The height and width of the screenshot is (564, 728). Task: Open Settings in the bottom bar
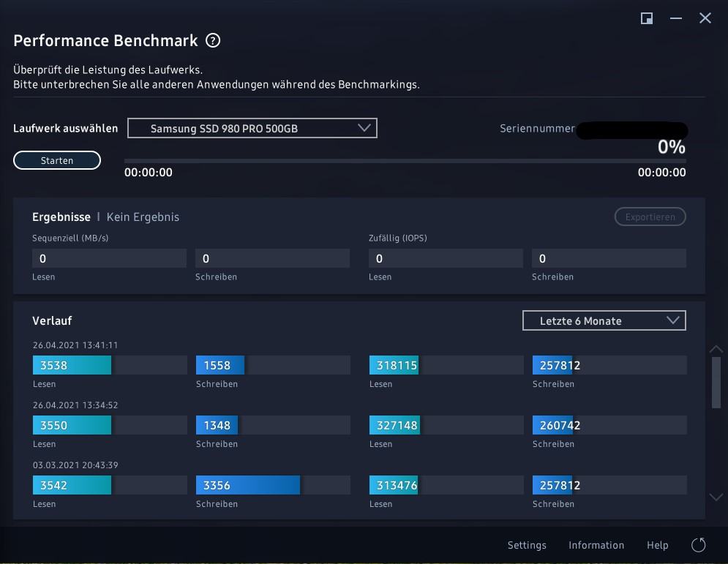527,545
